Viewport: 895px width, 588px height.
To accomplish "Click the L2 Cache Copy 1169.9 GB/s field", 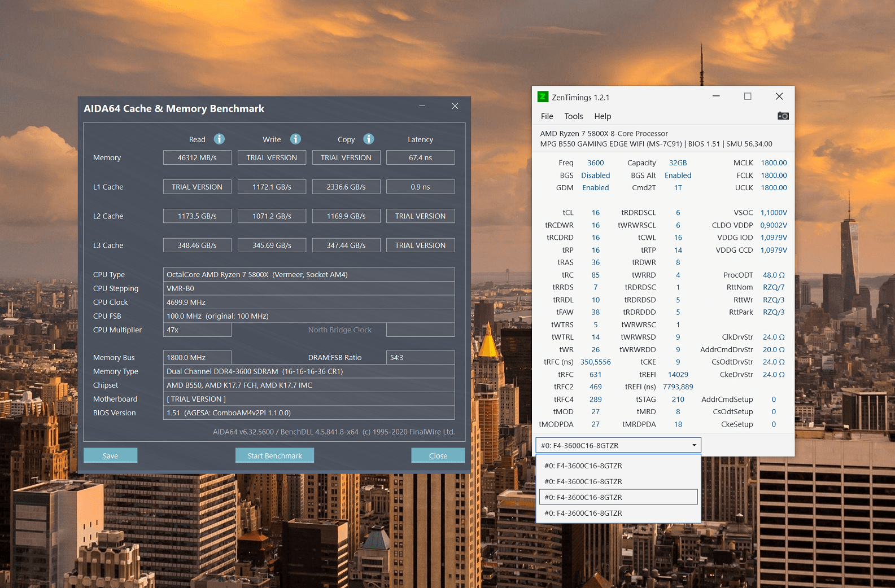I will click(x=346, y=216).
